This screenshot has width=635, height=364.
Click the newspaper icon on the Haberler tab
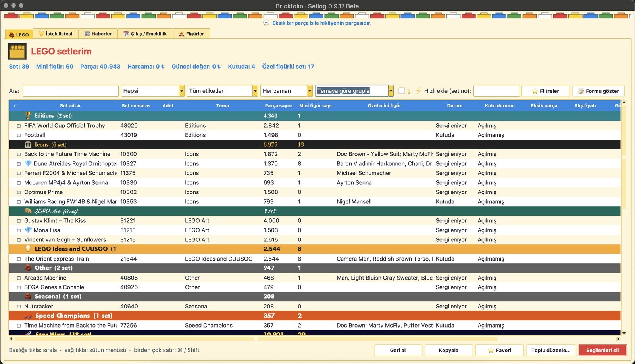click(87, 34)
